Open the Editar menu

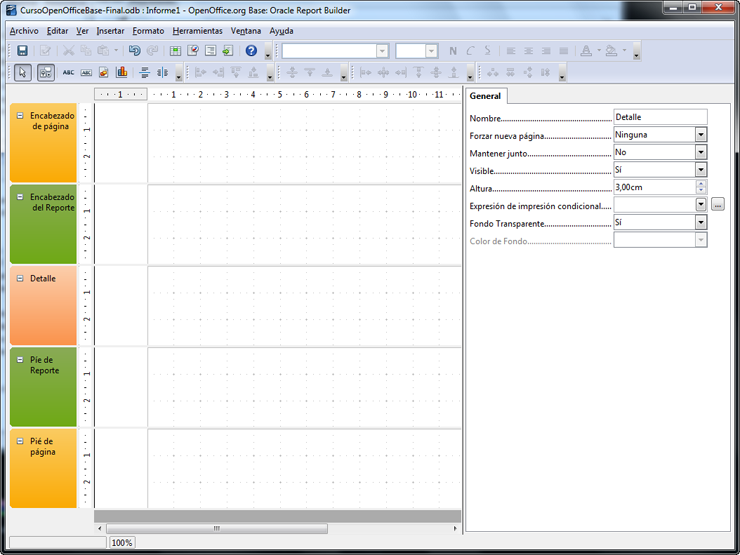click(x=58, y=31)
